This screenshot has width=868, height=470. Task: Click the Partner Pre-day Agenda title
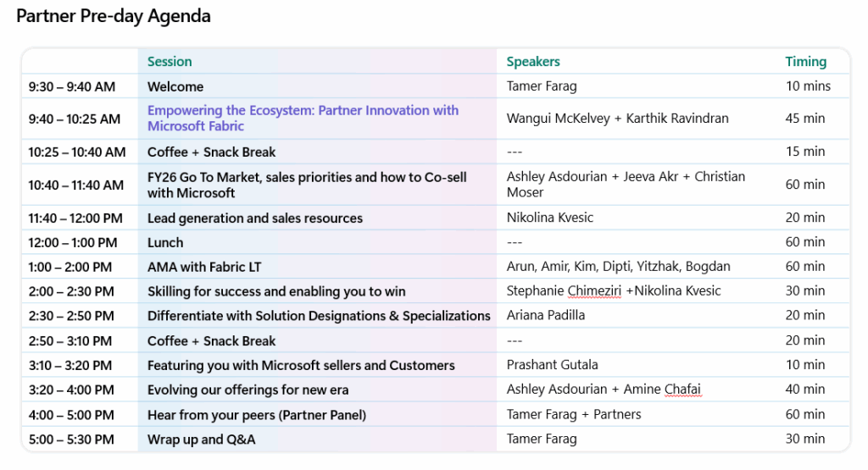coord(114,16)
